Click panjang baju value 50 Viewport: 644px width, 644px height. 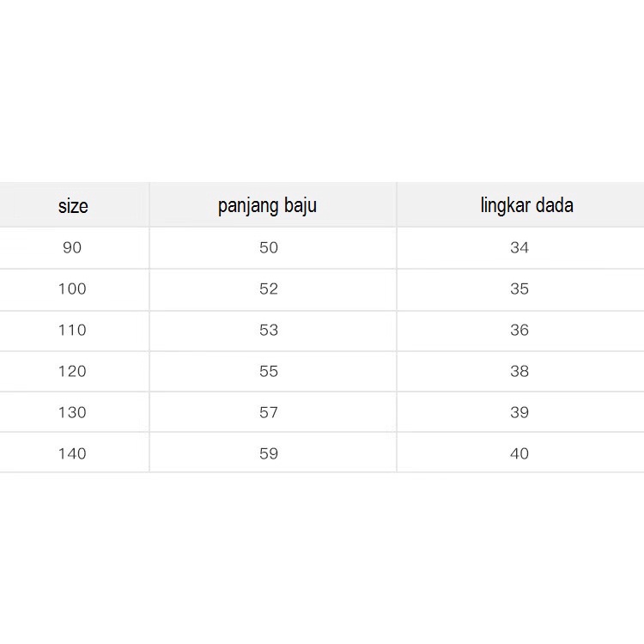click(x=269, y=247)
